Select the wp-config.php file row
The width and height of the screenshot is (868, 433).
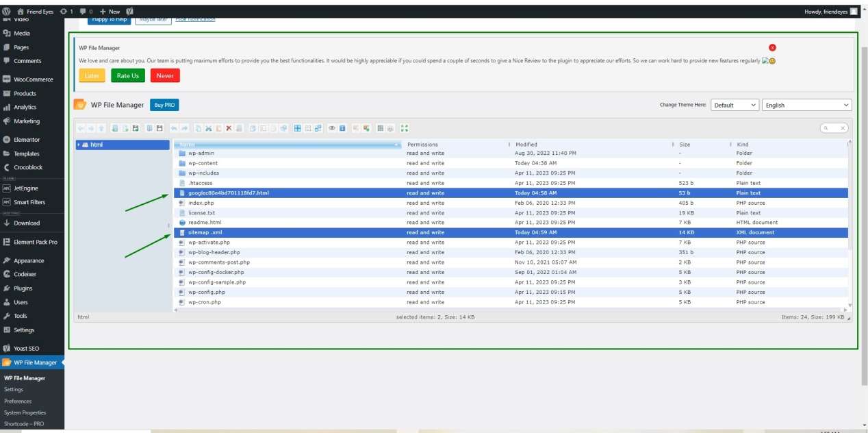511,292
